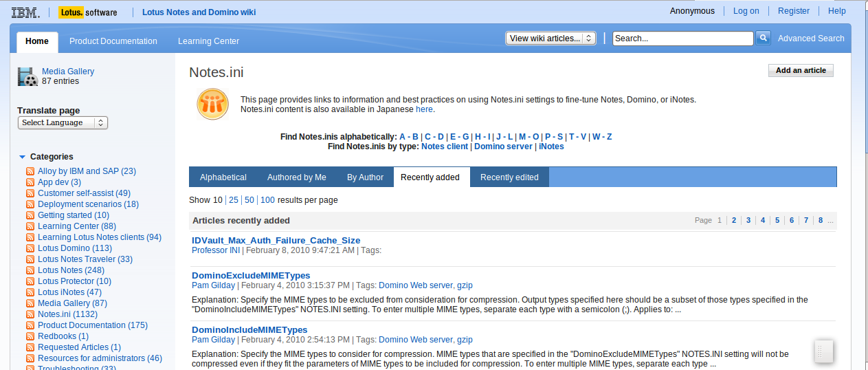Image resolution: width=868 pixels, height=370 pixels.
Task: Filter by Notes client type
Action: pos(445,146)
